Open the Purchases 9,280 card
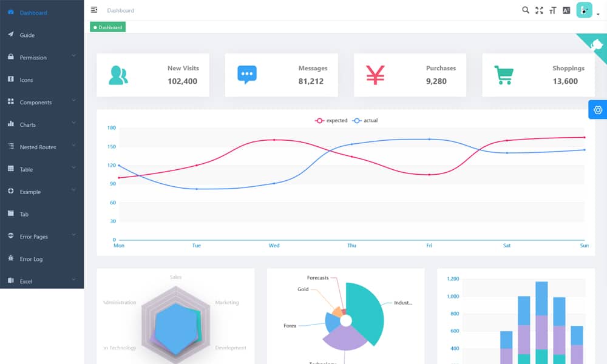 tap(410, 75)
